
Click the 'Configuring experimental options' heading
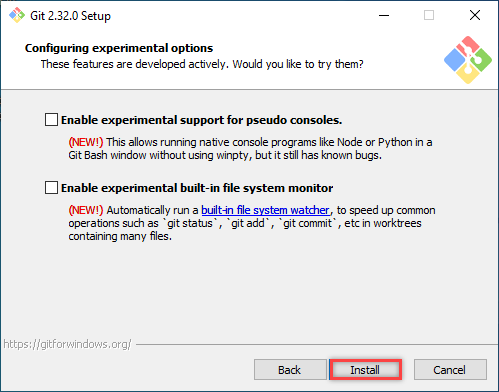pyautogui.click(x=119, y=48)
